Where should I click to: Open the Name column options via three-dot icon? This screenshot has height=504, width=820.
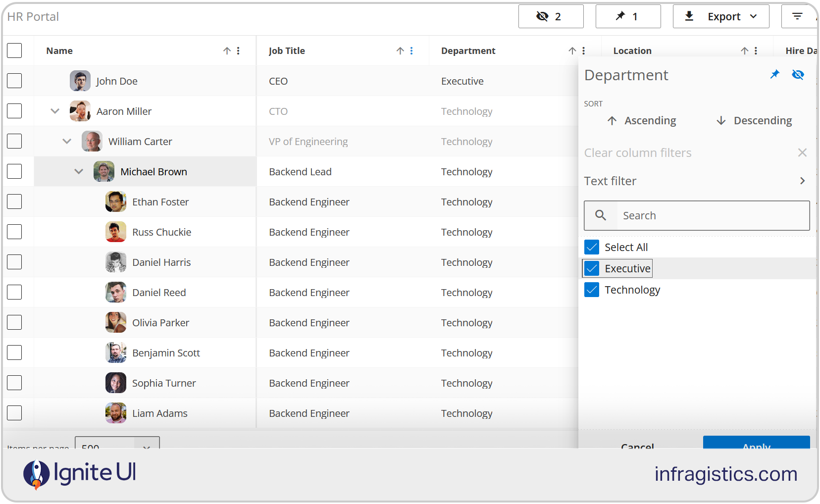click(239, 50)
